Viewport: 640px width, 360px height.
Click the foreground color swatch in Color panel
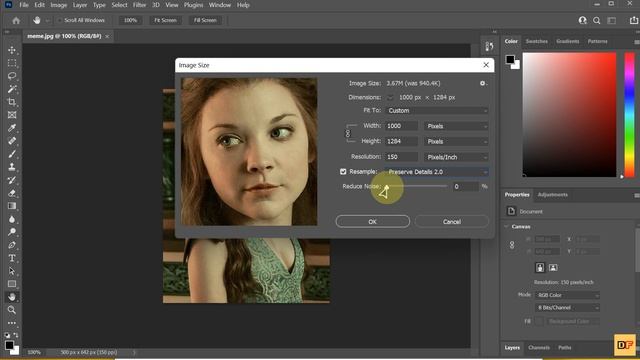(510, 60)
